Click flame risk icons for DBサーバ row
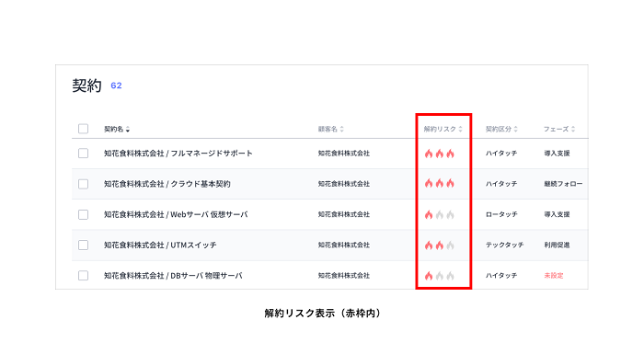The image size is (644, 354). point(440,276)
